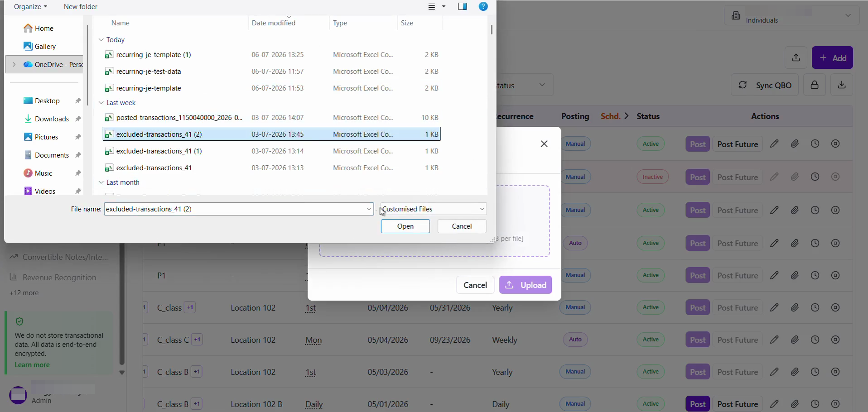Click the Learn more link
The width and height of the screenshot is (868, 412).
click(32, 365)
